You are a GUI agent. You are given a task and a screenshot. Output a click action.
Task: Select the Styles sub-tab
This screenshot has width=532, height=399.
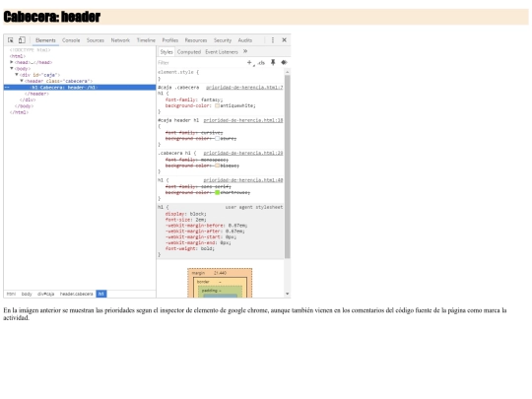(166, 52)
